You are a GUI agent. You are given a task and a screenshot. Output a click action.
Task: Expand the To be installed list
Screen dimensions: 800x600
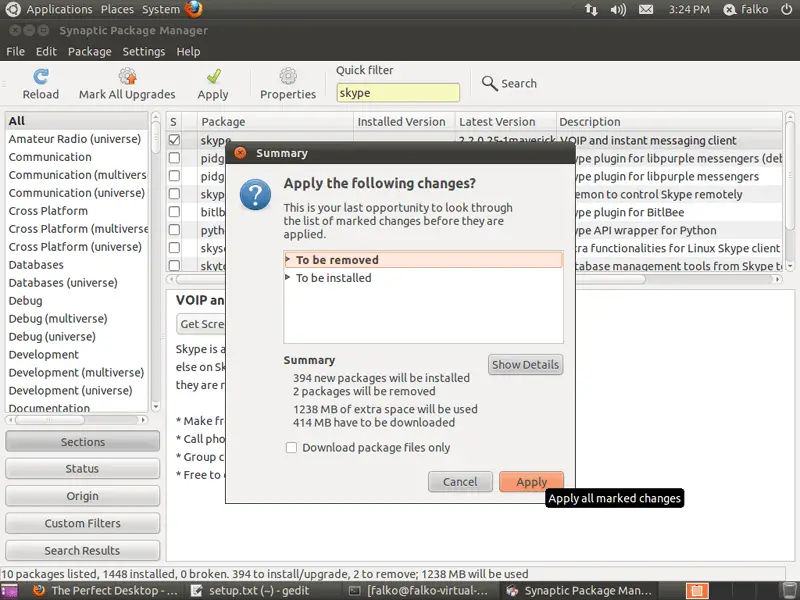[x=288, y=277]
